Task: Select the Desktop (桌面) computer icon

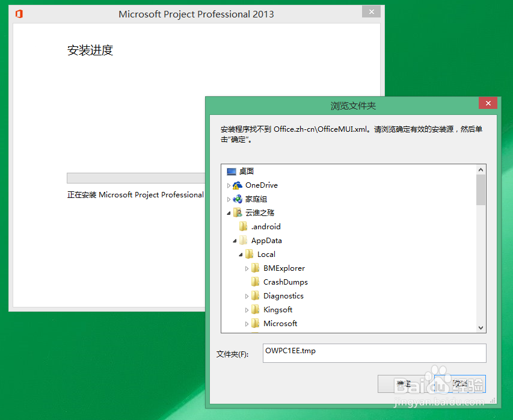Action: [232, 171]
